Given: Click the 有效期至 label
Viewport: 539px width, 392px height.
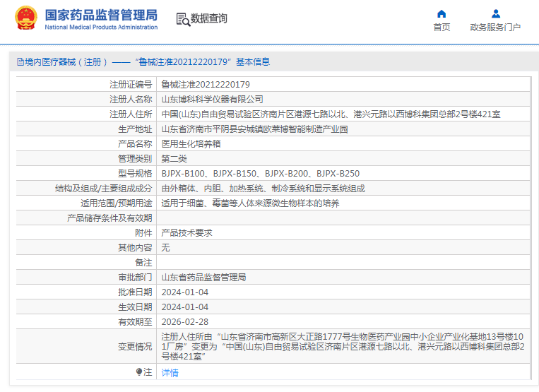Looking at the screenshot, I should (x=135, y=321).
